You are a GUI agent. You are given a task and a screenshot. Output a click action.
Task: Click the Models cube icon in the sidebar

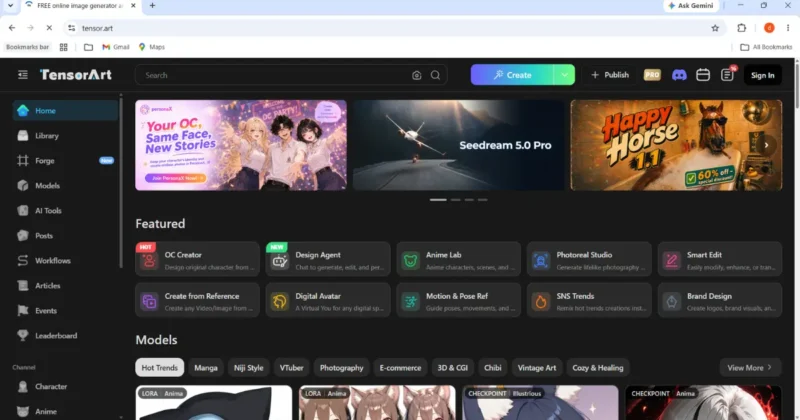pos(22,185)
